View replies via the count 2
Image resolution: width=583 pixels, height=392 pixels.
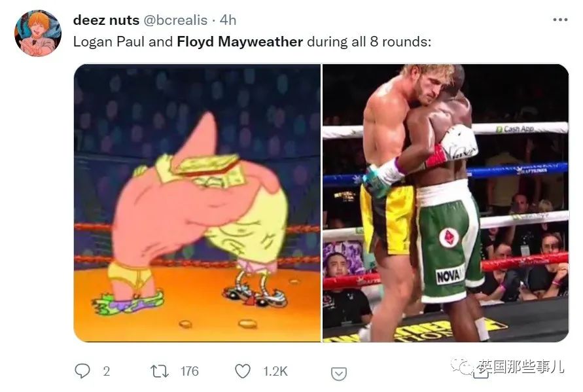pos(107,371)
